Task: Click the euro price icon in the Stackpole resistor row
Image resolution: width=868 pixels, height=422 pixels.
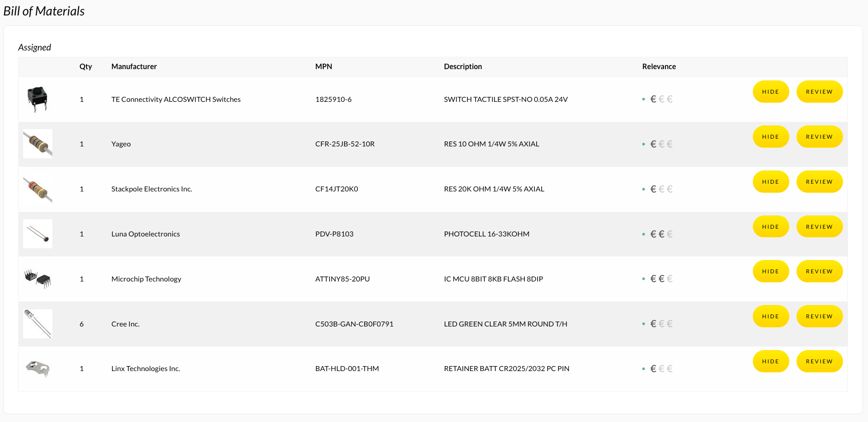Action: tap(654, 188)
